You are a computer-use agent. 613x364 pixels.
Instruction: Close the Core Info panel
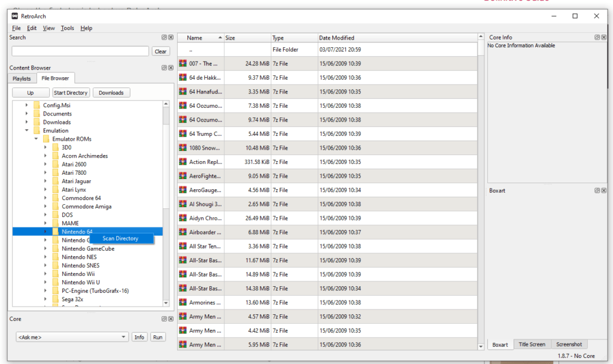point(603,38)
